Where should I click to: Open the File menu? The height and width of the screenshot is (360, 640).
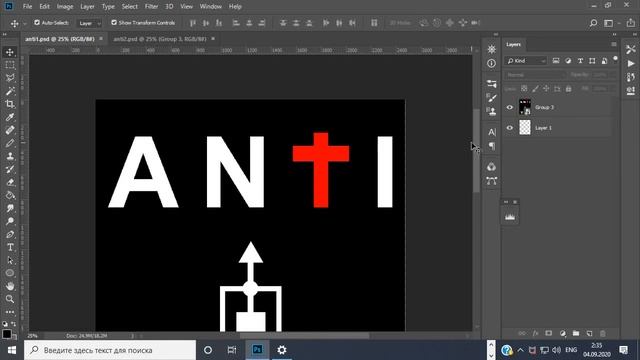(27, 7)
